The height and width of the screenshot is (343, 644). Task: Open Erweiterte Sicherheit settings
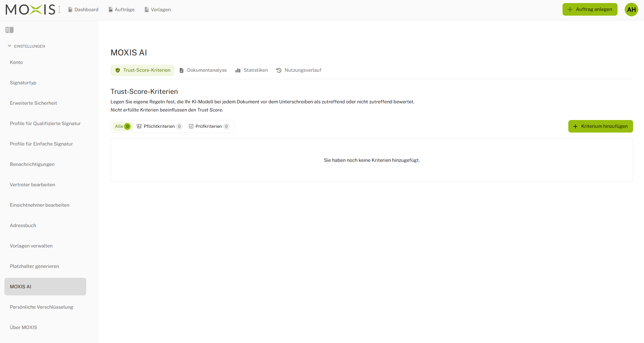tap(45, 103)
